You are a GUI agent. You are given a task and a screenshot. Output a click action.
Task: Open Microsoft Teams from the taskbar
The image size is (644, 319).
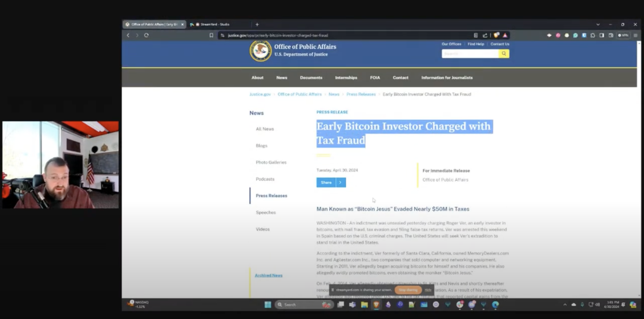(353, 305)
